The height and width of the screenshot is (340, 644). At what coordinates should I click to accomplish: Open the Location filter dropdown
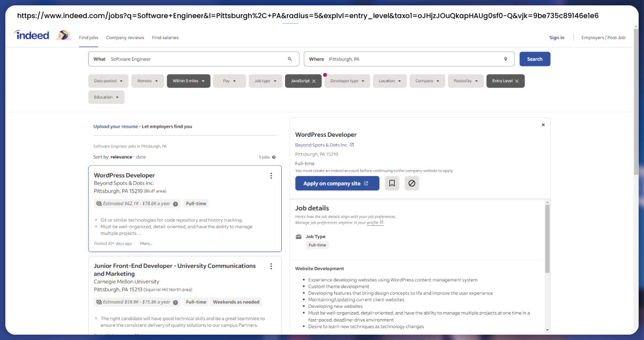390,81
